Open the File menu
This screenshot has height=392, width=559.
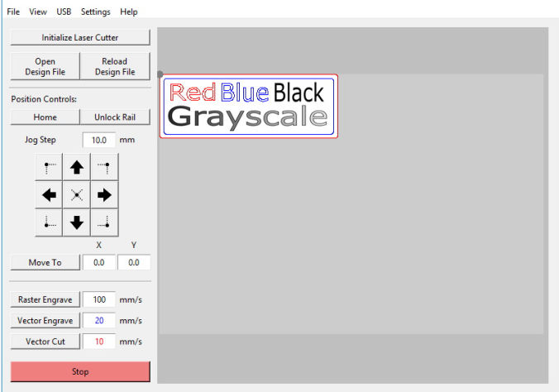pos(13,12)
